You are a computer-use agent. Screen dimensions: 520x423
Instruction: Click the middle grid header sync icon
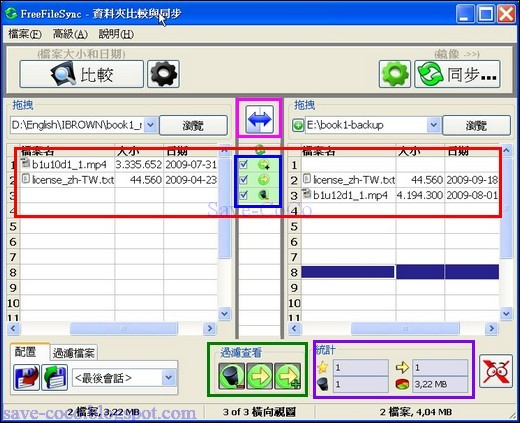260,150
